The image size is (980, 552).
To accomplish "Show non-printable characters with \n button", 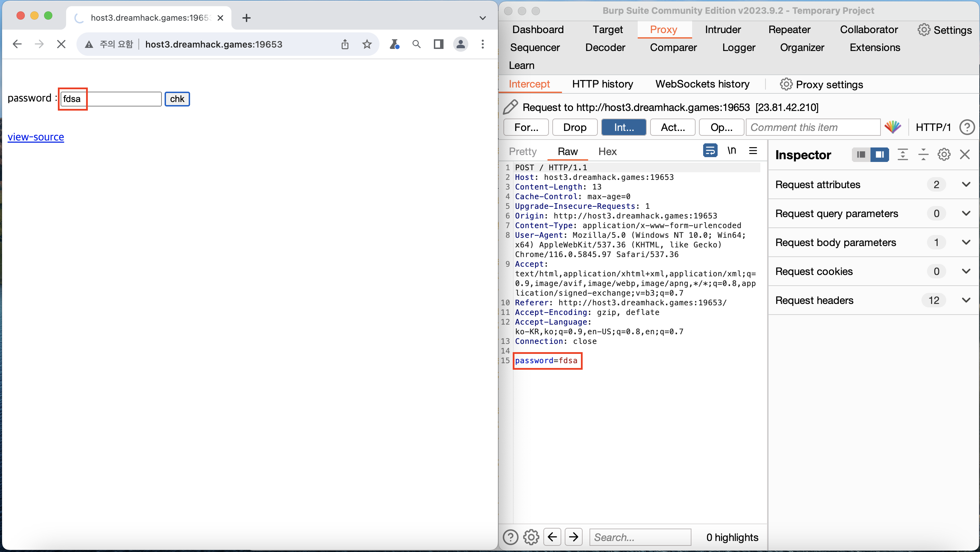I will (732, 151).
